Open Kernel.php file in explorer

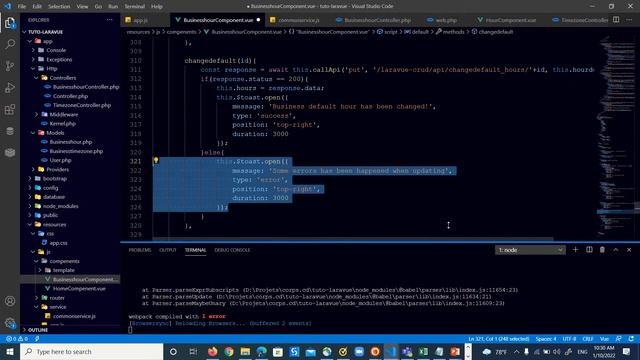point(62,124)
